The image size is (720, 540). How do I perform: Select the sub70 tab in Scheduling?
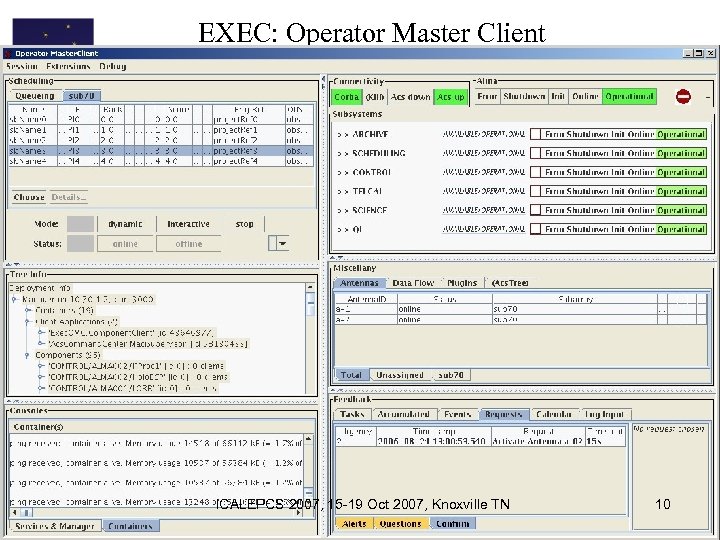(x=82, y=96)
